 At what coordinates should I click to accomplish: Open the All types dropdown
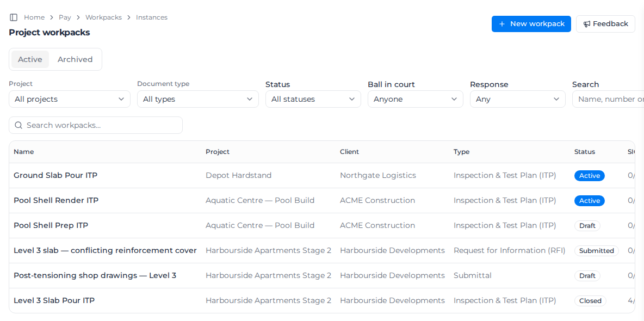pos(198,99)
